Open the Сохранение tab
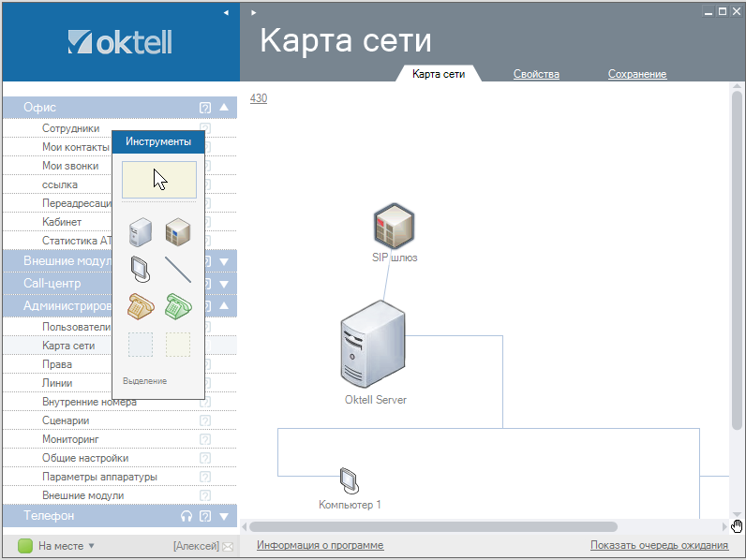The width and height of the screenshot is (746, 560). 636,74
